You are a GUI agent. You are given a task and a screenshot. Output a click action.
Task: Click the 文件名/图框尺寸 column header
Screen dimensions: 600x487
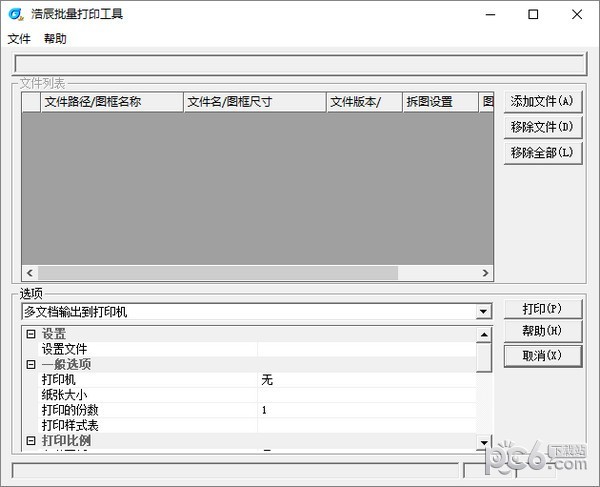[255, 102]
